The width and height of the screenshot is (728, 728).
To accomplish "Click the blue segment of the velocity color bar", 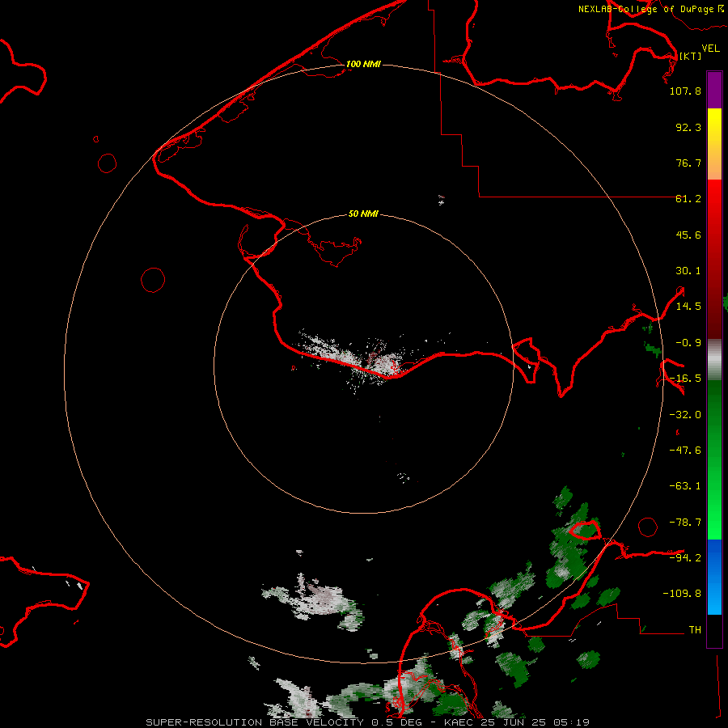I will (714, 577).
